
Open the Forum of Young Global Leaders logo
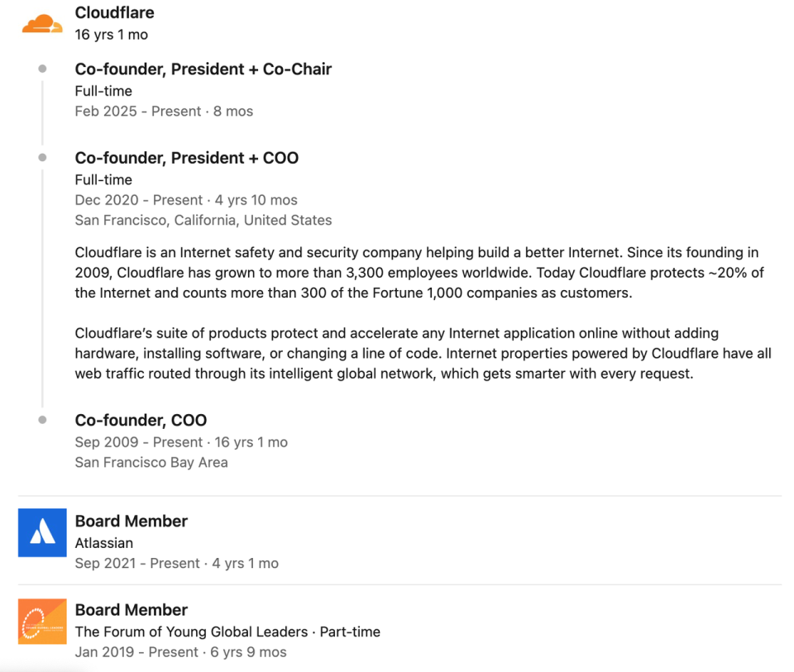tap(42, 622)
